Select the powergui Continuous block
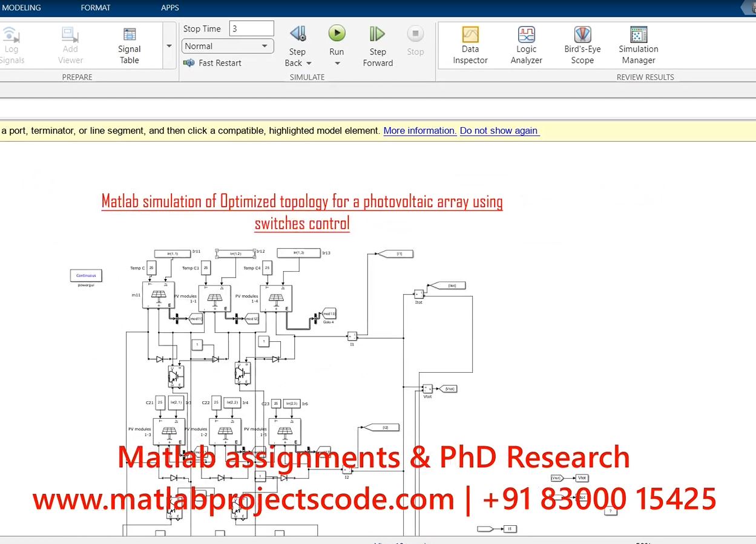This screenshot has width=756, height=544. tap(86, 275)
